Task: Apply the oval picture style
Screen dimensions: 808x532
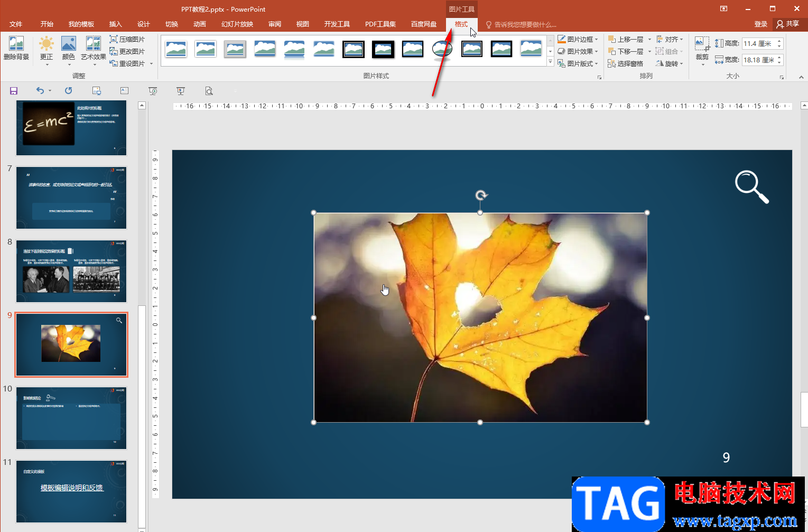Action: [x=442, y=49]
